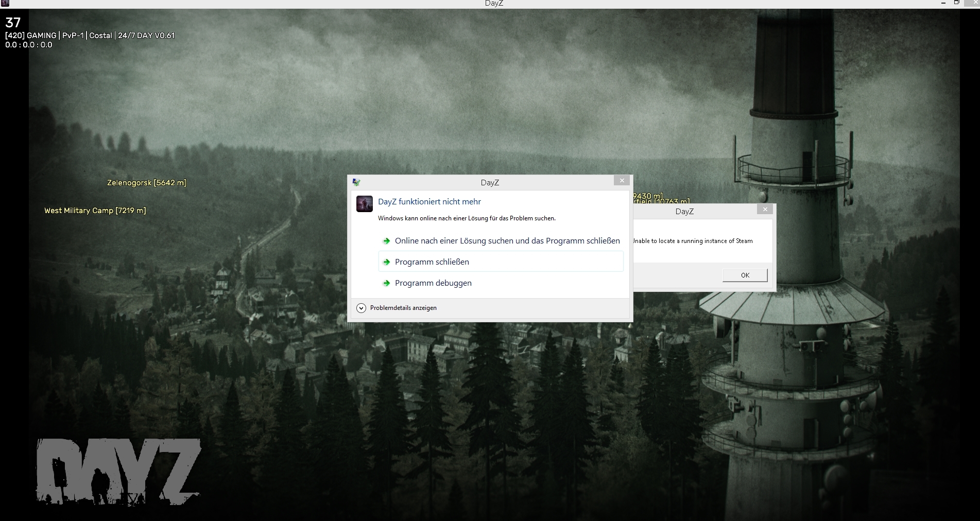980x521 pixels.
Task: Confirm the Steam error dialog with OK
Action: pyautogui.click(x=745, y=275)
